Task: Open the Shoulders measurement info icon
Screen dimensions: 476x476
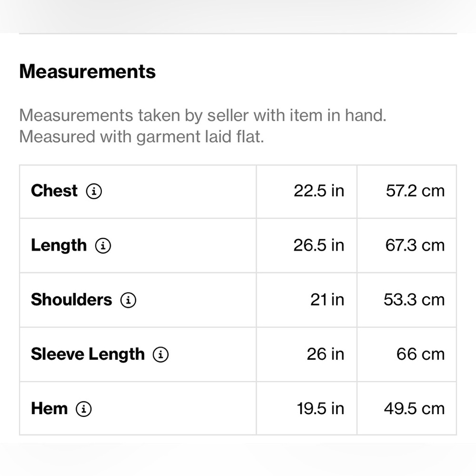Action: point(128,300)
